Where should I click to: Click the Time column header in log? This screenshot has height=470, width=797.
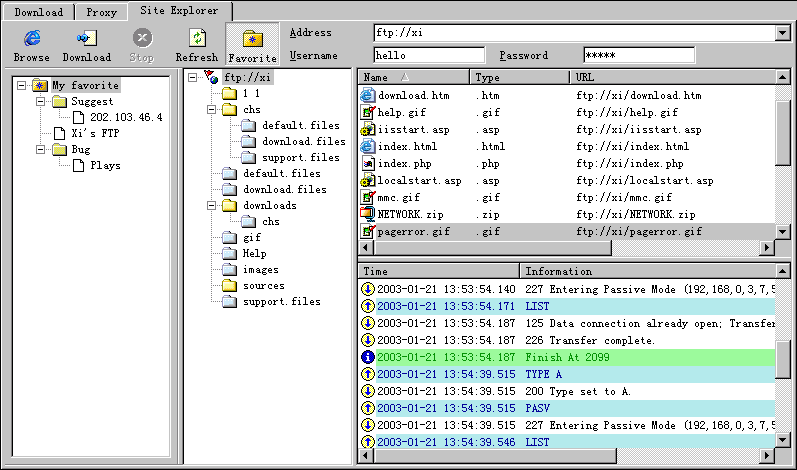pos(439,271)
